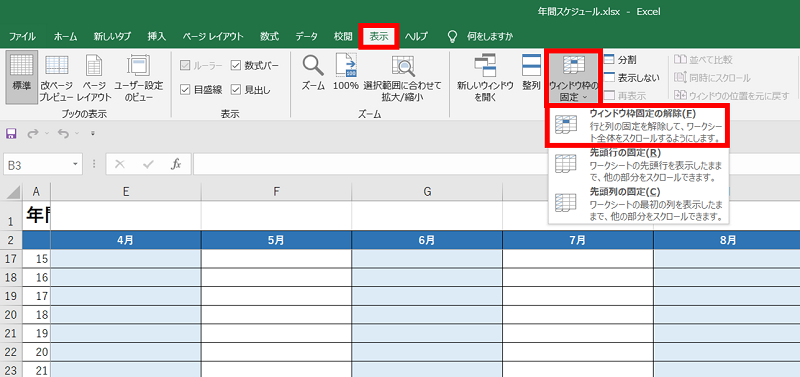Click the 5月 header cell
The width and height of the screenshot is (800, 377).
(x=276, y=240)
